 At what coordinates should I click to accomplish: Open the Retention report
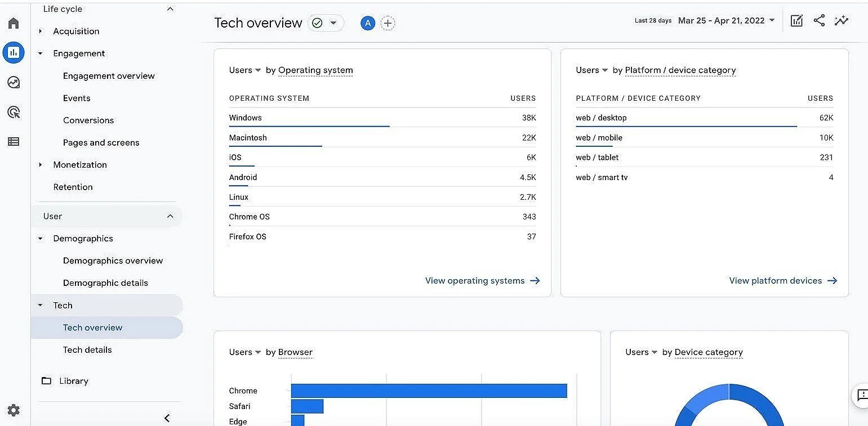point(73,187)
